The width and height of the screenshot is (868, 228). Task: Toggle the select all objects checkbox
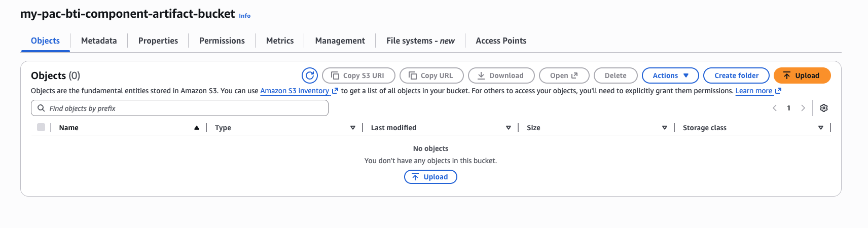point(41,127)
